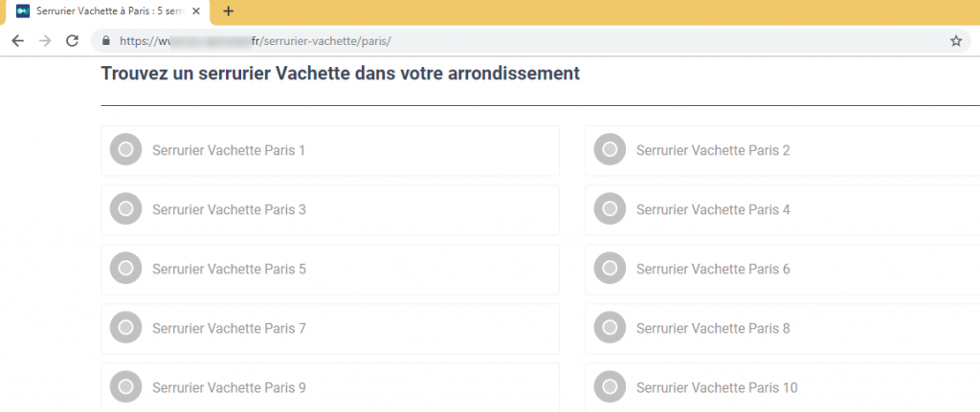Viewport: 980px width, 412px height.
Task: Select radio circle for Paris 2
Action: 610,150
